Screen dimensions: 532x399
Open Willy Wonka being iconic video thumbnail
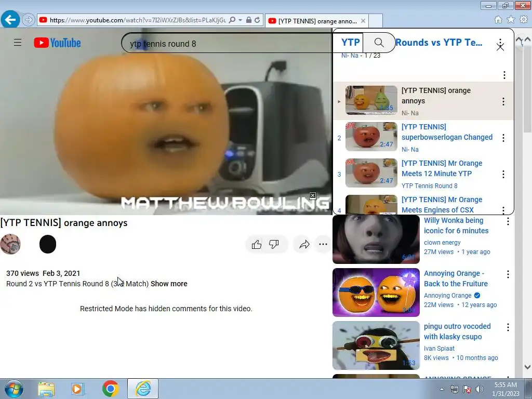pos(376,239)
